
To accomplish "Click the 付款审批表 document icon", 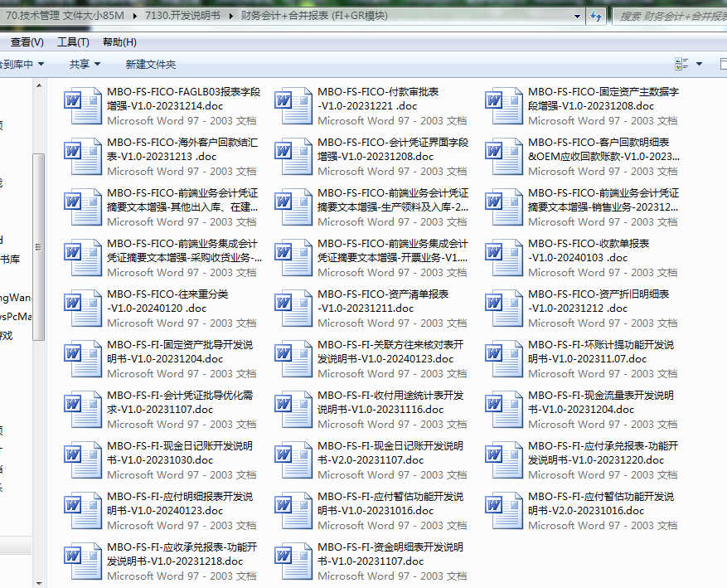I will point(293,105).
